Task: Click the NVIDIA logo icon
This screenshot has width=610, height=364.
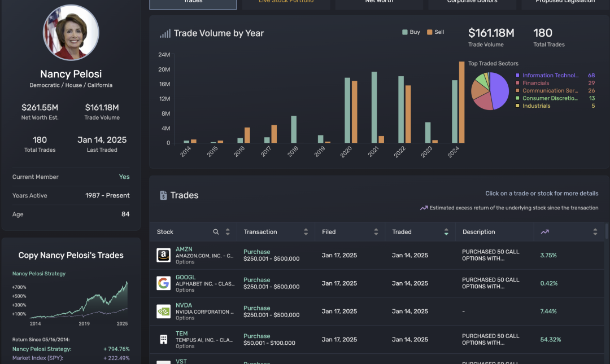Action: pyautogui.click(x=163, y=312)
